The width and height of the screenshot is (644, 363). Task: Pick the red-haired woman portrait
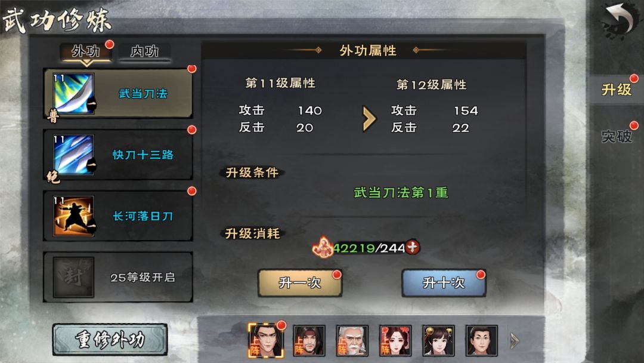pyautogui.click(x=395, y=340)
